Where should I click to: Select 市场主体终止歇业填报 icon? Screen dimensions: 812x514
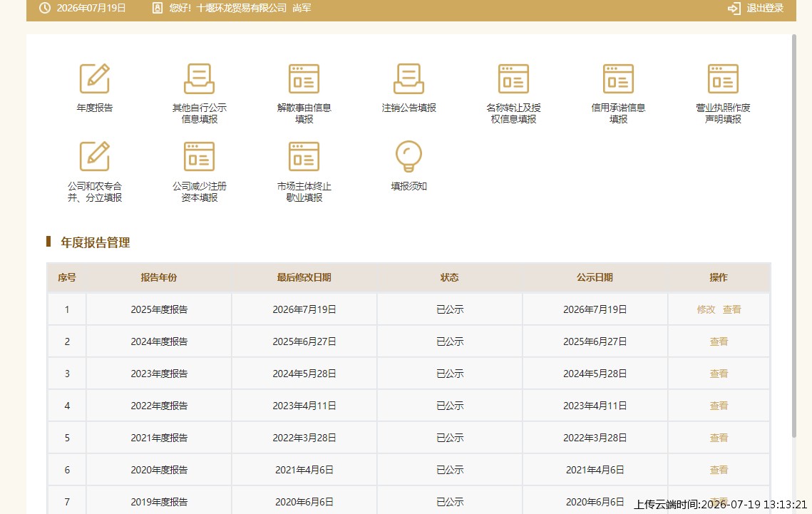coord(304,156)
